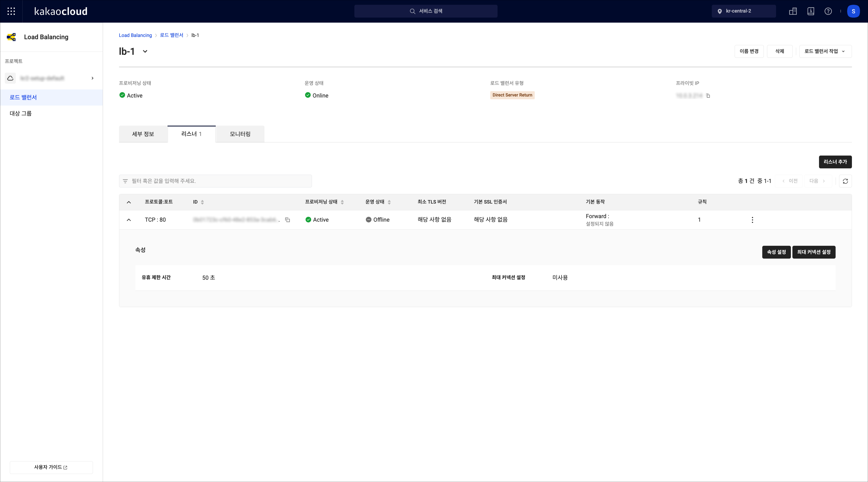Open 로드 밸런서 in sidebar
This screenshot has width=868, height=482.
click(x=51, y=97)
